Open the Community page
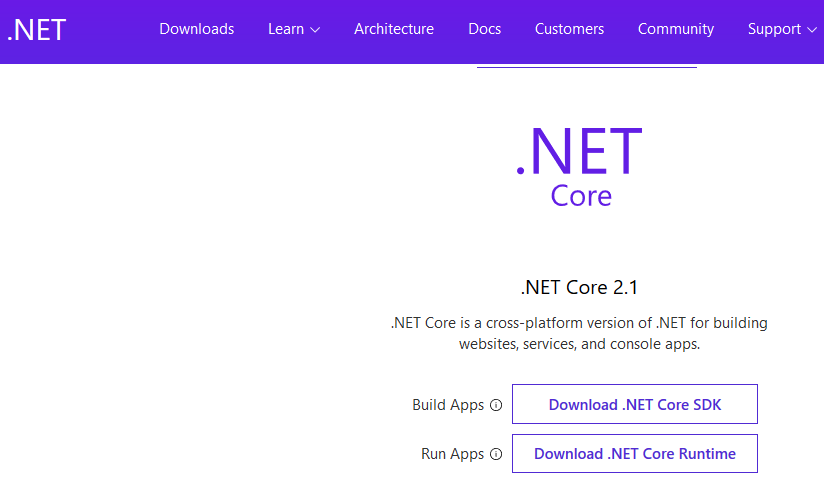This screenshot has width=824, height=479. (x=676, y=29)
